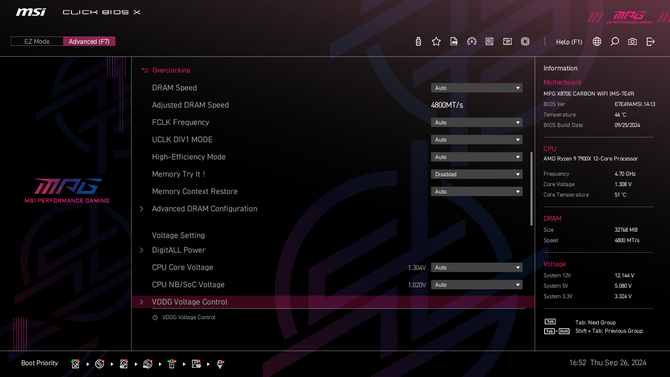This screenshot has width=670, height=377.
Task: Expand the DigitALL Power submenu
Action: click(179, 250)
